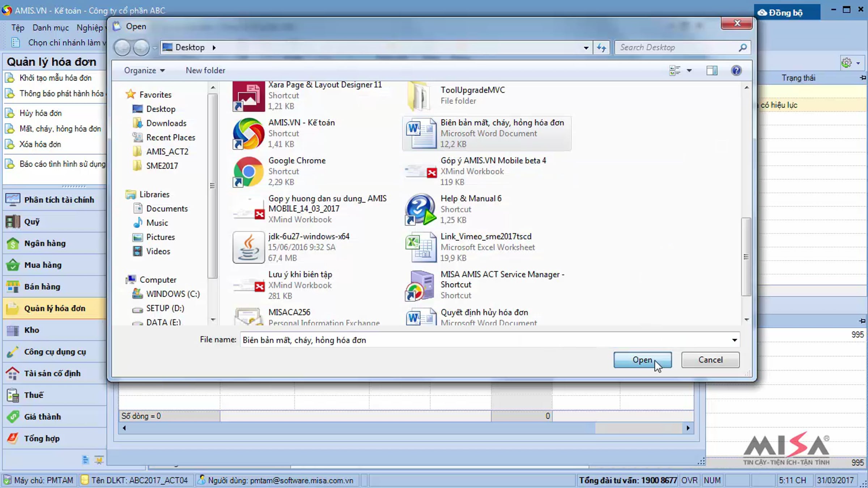This screenshot has height=488, width=868.
Task: Open the Xóa hóa đơn link
Action: tap(40, 144)
